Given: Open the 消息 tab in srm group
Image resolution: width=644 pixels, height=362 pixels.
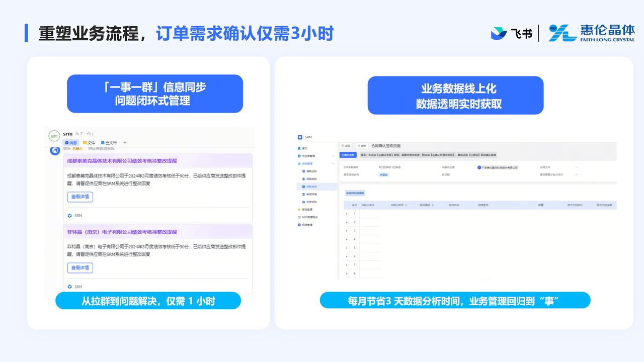Looking at the screenshot, I should pyautogui.click(x=70, y=143).
